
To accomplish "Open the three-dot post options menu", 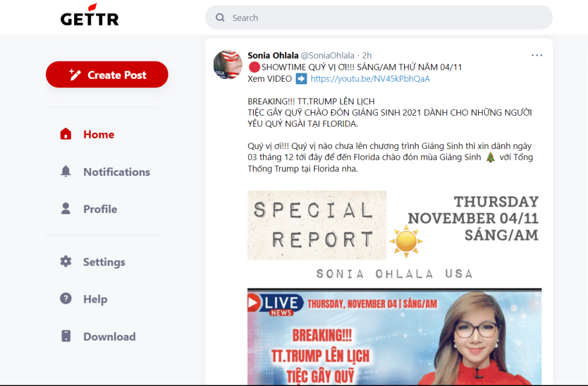I will coord(537,55).
